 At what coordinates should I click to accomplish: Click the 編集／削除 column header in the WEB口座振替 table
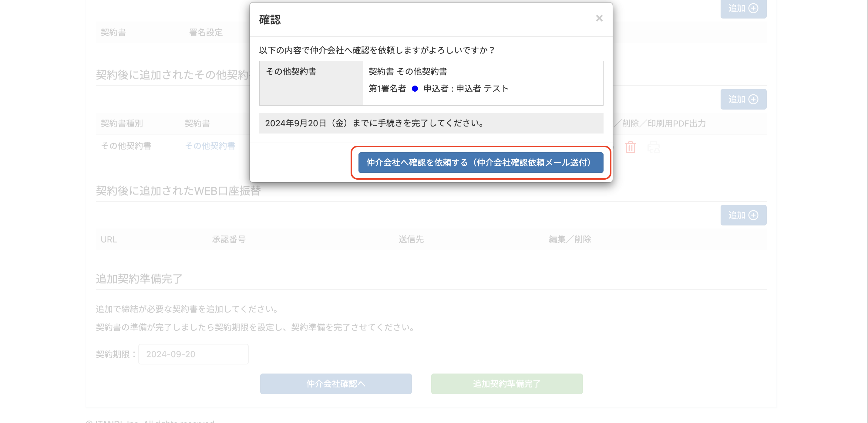tap(570, 239)
